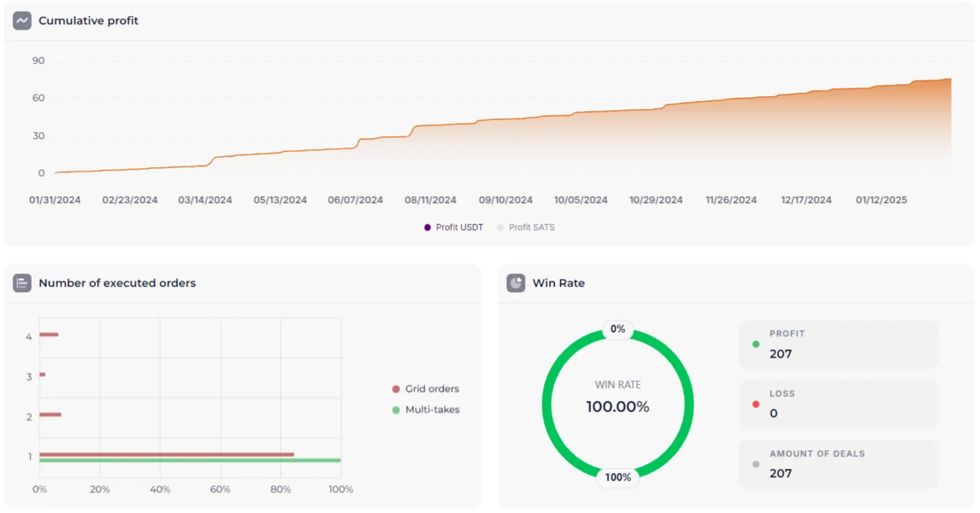Screen dimensions: 980x513
Task: Click the red dot beside LOSS
Action: click(x=756, y=404)
